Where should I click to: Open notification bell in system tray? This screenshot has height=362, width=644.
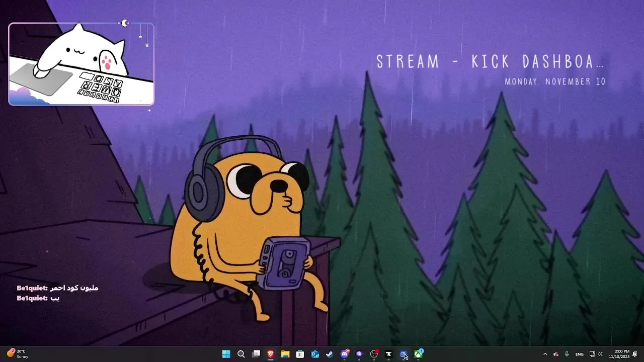(635, 354)
